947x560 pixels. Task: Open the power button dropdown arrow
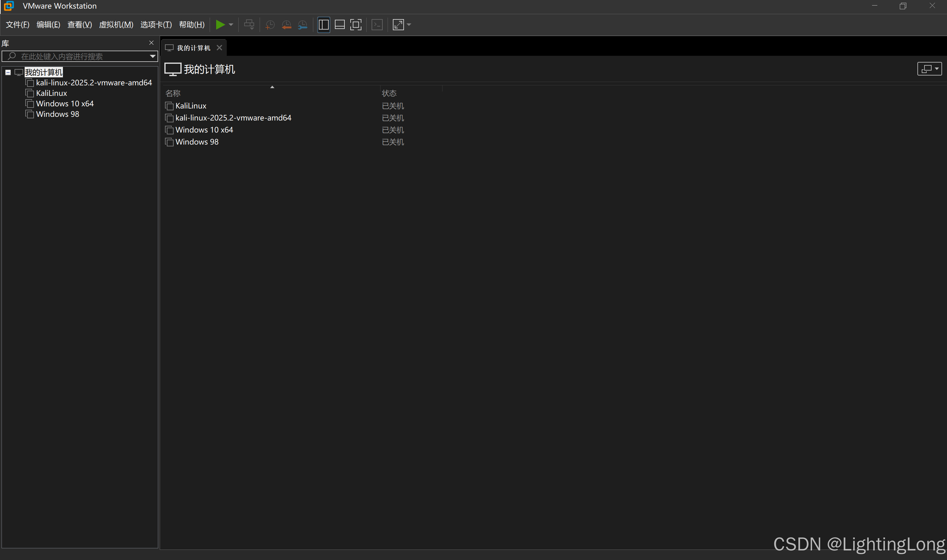[x=231, y=25]
